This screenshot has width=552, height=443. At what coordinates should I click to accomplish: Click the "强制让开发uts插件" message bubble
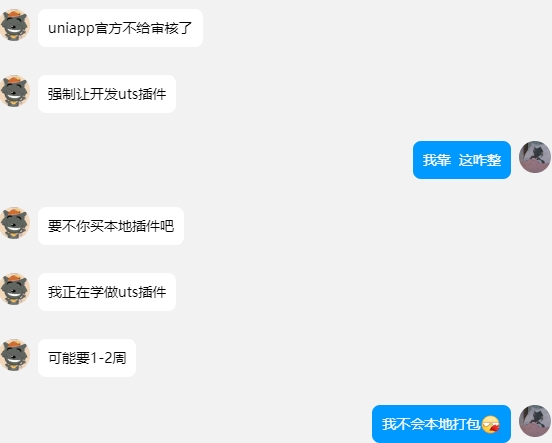[107, 94]
